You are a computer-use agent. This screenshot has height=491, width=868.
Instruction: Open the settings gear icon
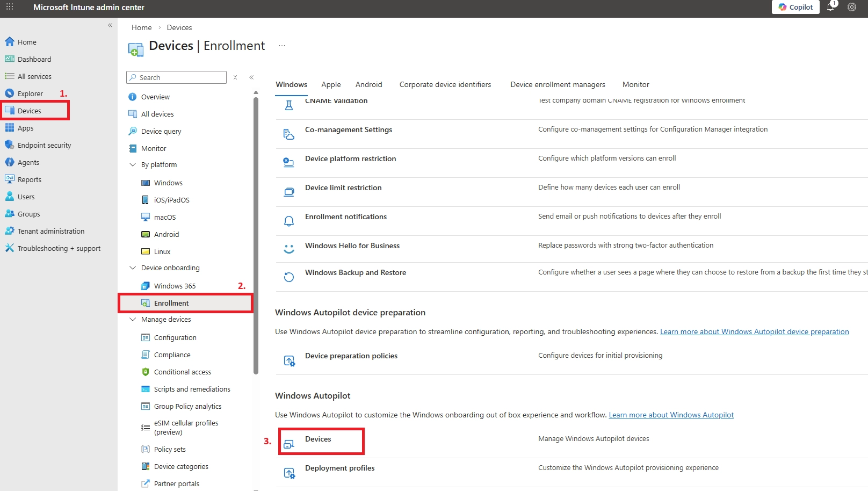tap(852, 7)
